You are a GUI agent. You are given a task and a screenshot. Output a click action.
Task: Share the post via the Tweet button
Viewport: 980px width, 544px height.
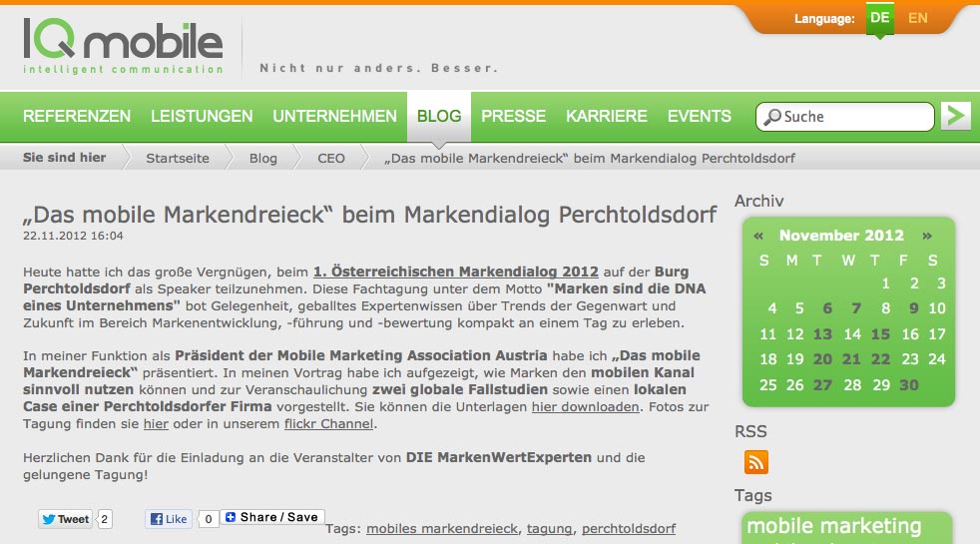coord(66,519)
